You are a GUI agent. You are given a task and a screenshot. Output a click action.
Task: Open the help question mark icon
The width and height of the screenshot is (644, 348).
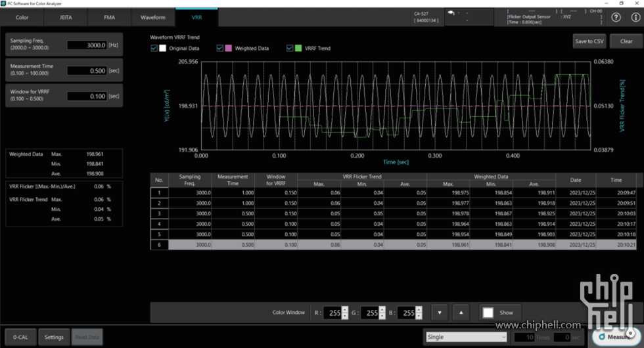(x=616, y=18)
